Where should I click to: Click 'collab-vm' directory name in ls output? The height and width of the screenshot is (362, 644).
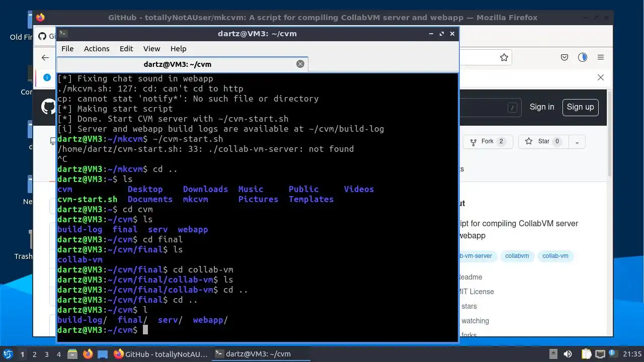pyautogui.click(x=80, y=259)
